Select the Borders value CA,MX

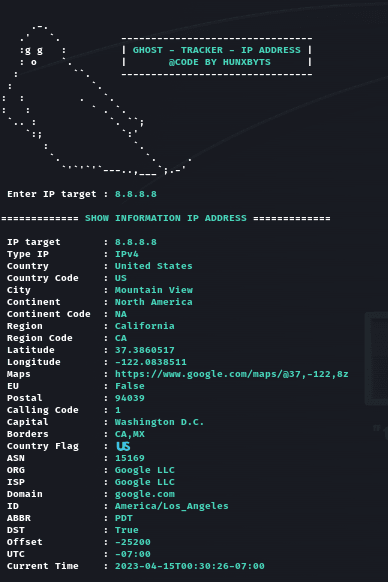130,434
